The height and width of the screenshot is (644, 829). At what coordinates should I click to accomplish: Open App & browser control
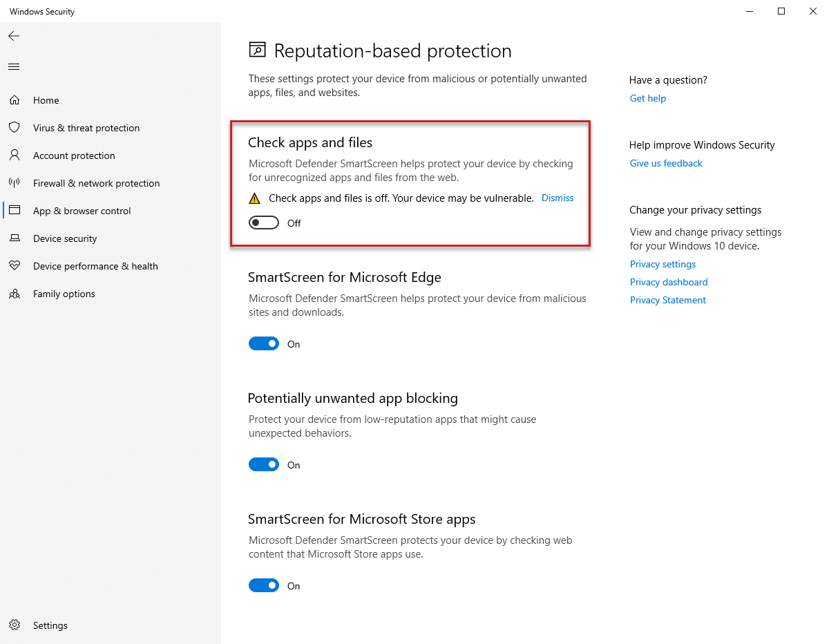coord(82,211)
